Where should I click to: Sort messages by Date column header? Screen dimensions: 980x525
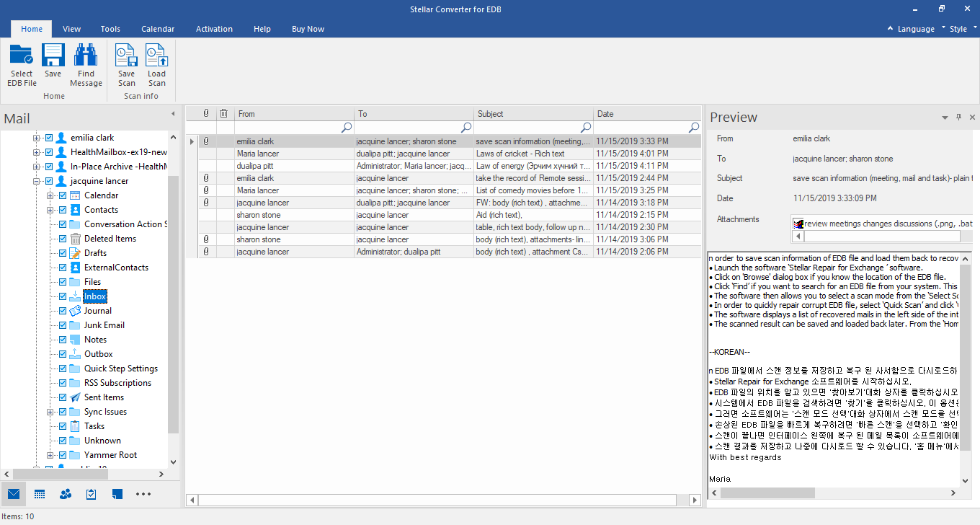(x=647, y=113)
